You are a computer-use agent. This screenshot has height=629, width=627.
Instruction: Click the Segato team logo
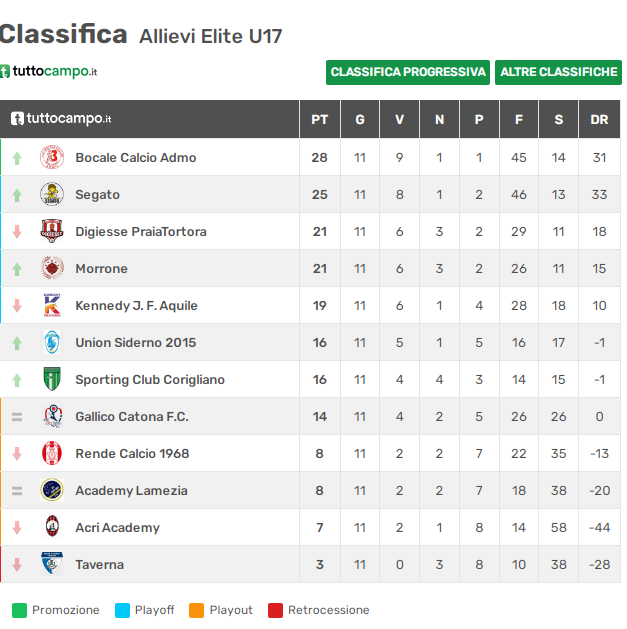coord(52,194)
